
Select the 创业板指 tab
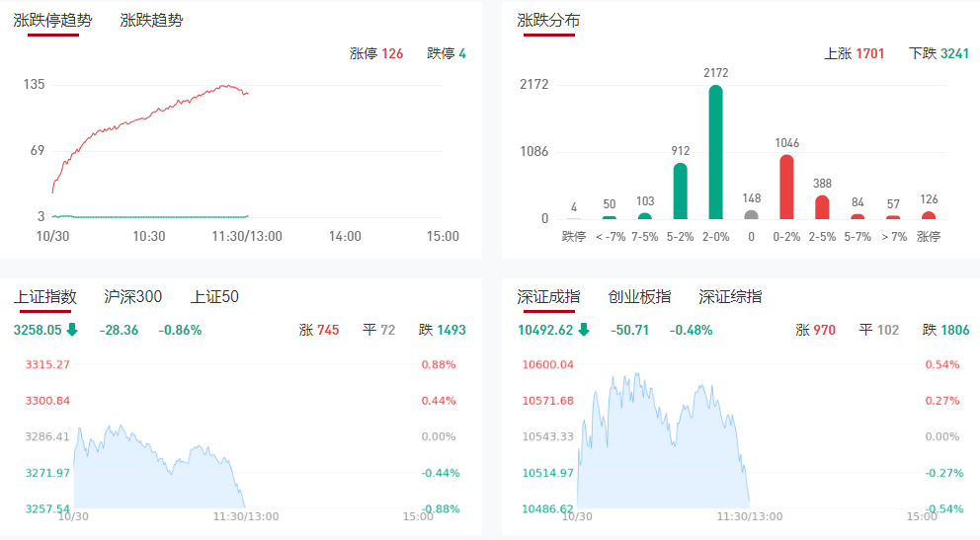639,296
